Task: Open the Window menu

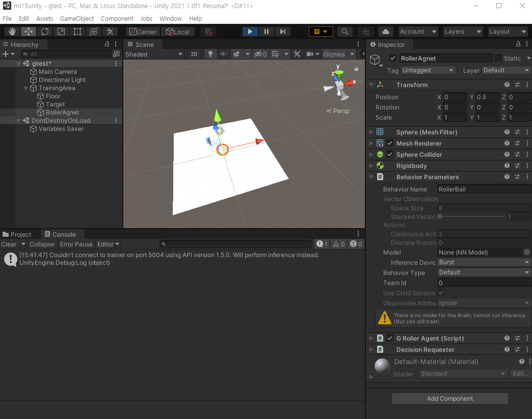Action: [x=171, y=19]
